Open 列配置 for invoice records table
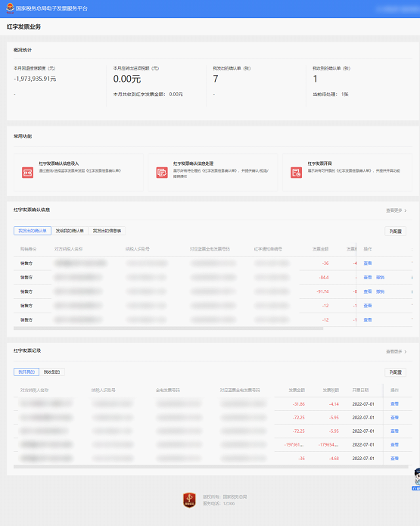Viewport: 420px width, 526px height. click(x=396, y=372)
